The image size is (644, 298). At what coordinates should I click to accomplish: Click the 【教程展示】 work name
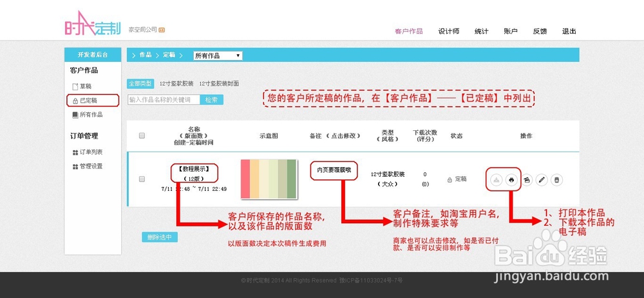pyautogui.click(x=194, y=169)
